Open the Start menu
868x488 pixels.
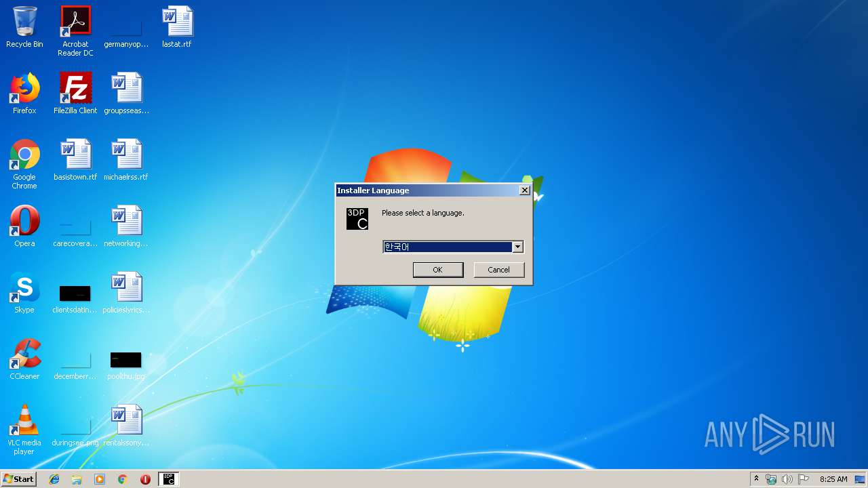(x=18, y=479)
